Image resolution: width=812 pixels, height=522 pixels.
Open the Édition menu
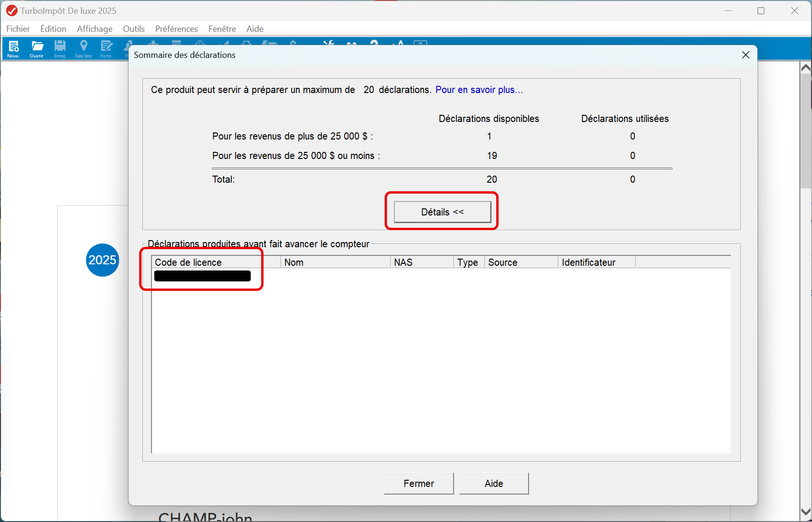click(x=53, y=29)
